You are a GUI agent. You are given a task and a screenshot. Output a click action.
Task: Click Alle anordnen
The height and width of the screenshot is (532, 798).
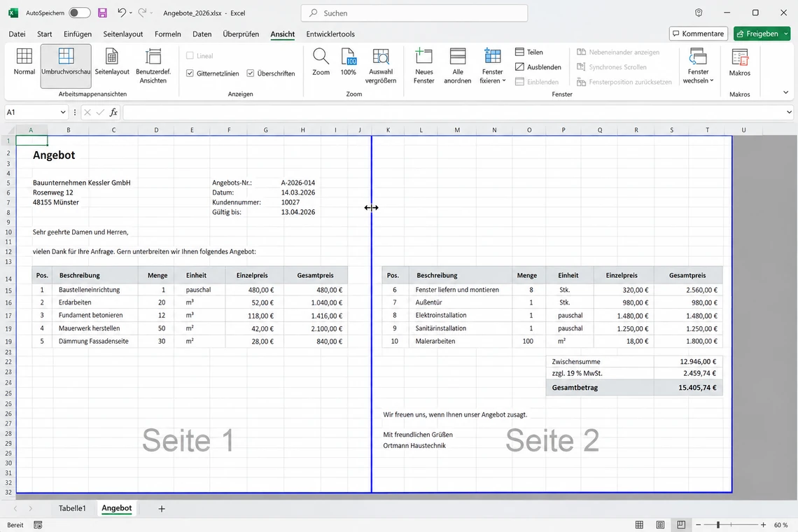tap(458, 66)
